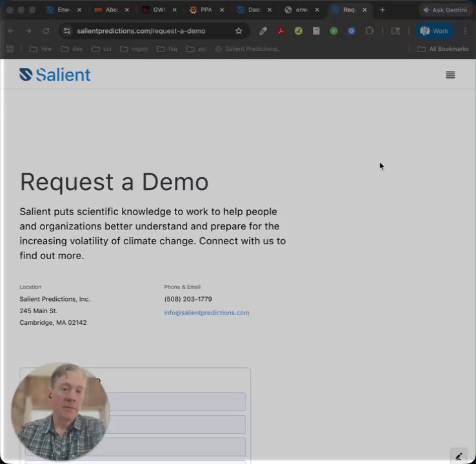Close the Enw tab
Viewport: 476px width, 464px height.
(x=79, y=10)
